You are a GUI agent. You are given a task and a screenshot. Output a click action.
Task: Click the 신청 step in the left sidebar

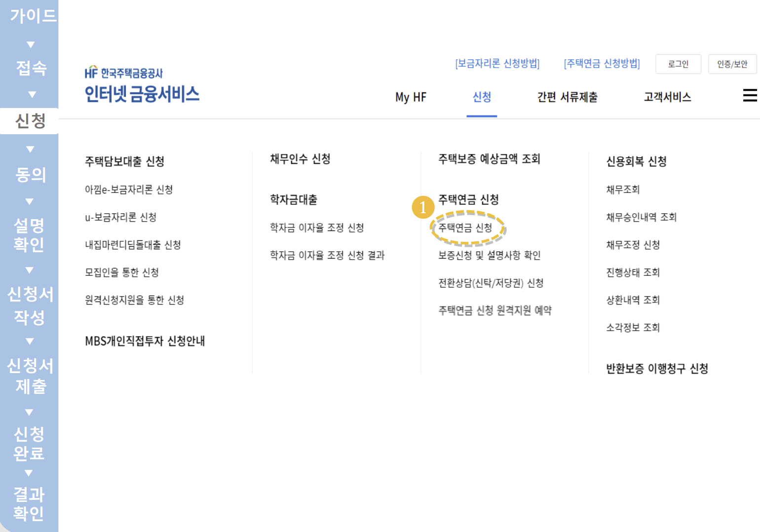pos(29,121)
